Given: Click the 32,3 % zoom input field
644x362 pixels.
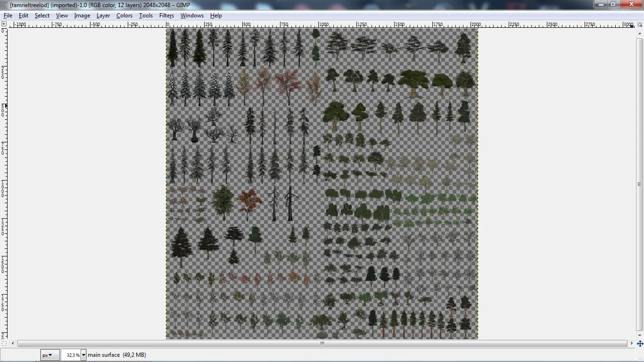Looking at the screenshot, I should 71,355.
